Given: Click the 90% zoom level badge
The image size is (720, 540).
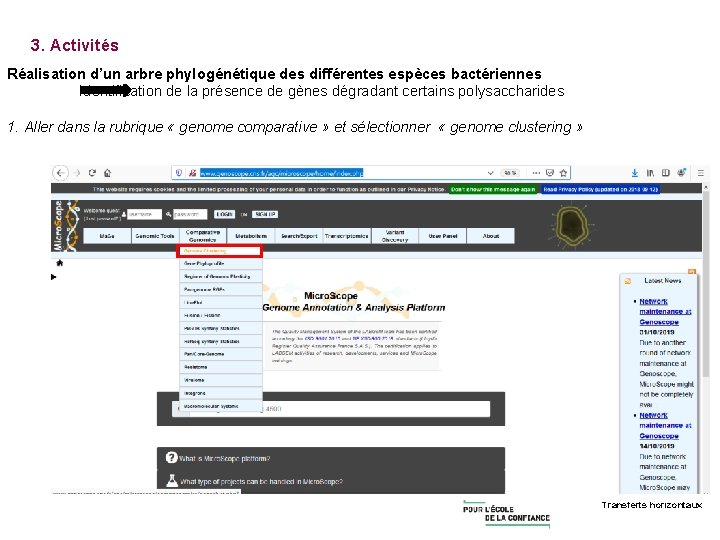Looking at the screenshot, I should click(x=509, y=173).
